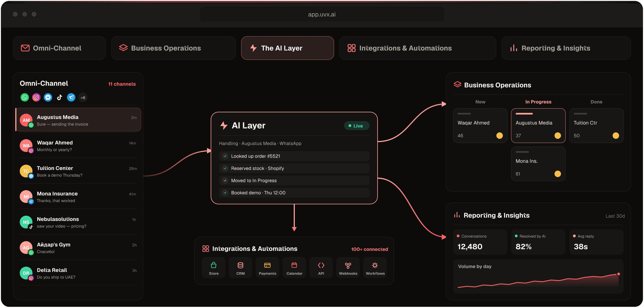
Task: Open the Calendar integration tile
Action: pos(294,268)
